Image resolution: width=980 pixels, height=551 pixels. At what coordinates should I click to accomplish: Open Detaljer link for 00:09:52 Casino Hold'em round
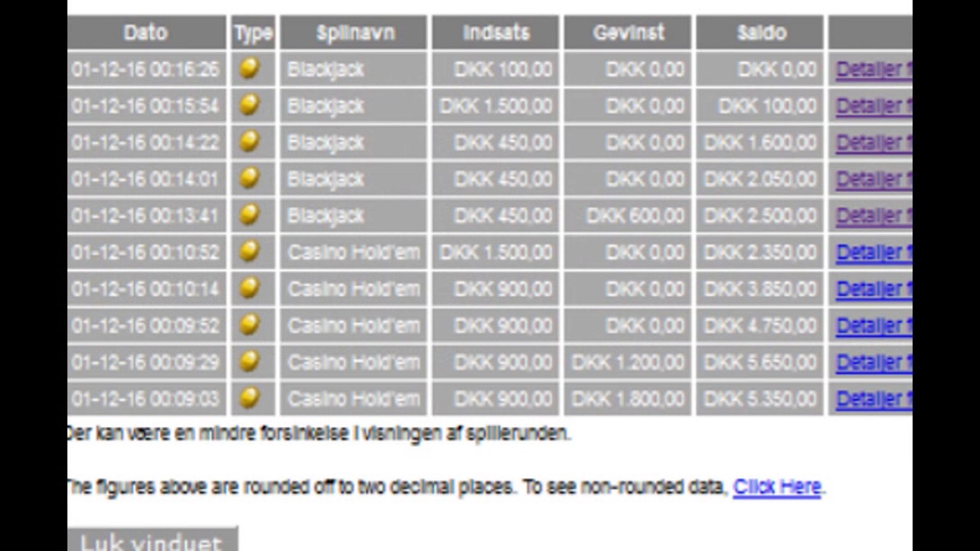point(873,326)
